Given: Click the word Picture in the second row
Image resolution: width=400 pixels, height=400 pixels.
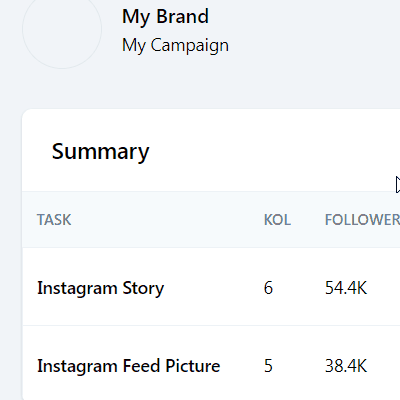Looking at the screenshot, I should [x=193, y=366].
